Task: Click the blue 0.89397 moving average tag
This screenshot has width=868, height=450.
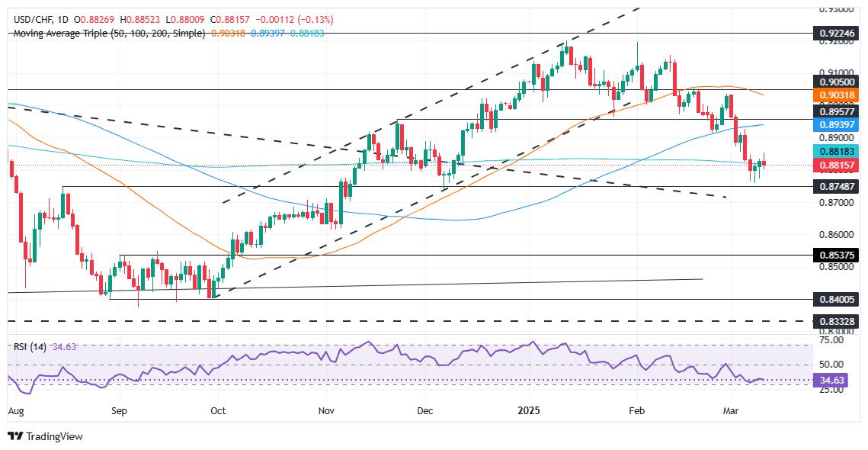Action: (x=836, y=126)
